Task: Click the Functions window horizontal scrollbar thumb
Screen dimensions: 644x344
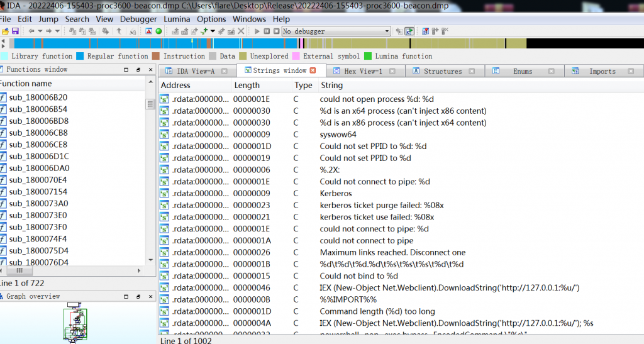Action: coord(19,270)
